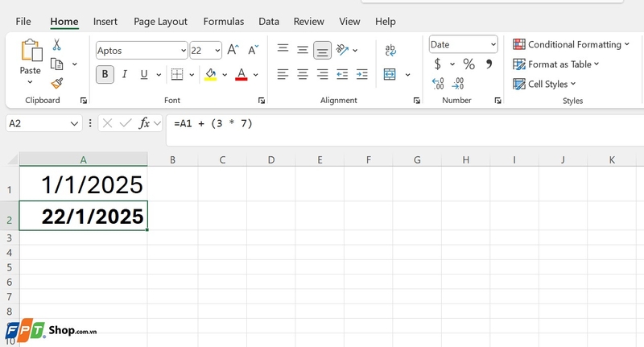This screenshot has width=644, height=347.
Task: Select the Format Painter brush
Action: click(57, 84)
